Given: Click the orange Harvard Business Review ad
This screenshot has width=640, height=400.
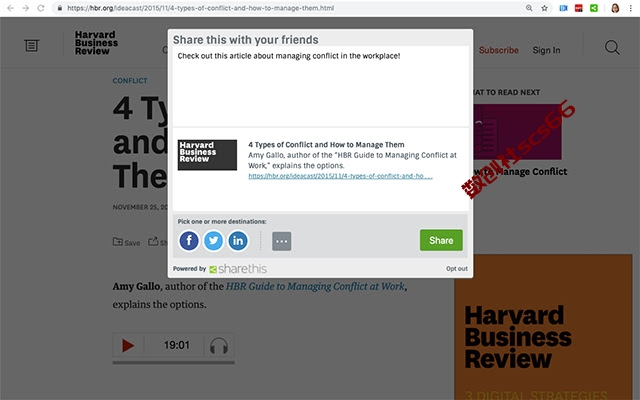Looking at the screenshot, I should click(x=543, y=327).
